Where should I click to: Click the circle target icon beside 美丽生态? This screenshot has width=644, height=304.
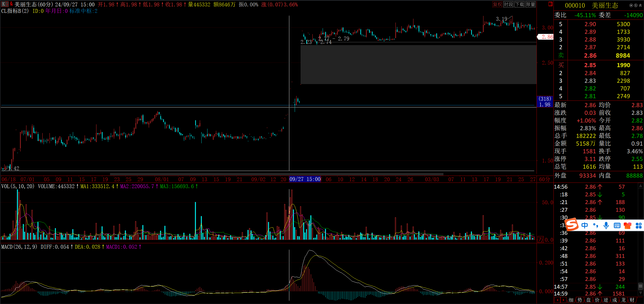(631, 5)
